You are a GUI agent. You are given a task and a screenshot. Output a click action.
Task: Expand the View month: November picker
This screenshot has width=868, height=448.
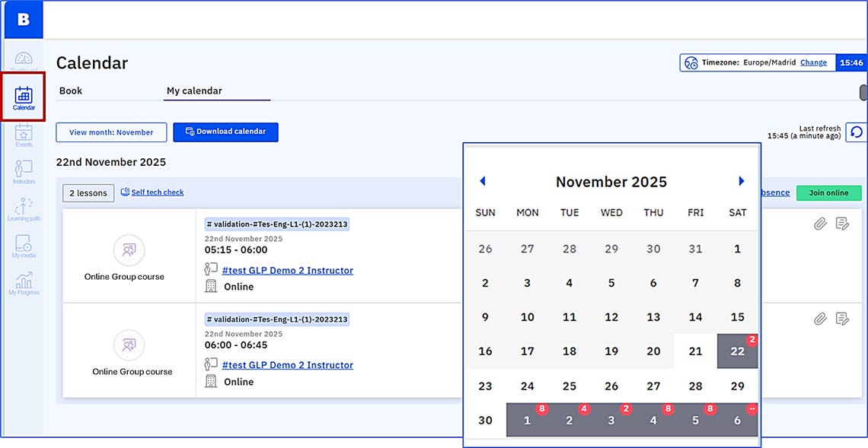click(111, 132)
